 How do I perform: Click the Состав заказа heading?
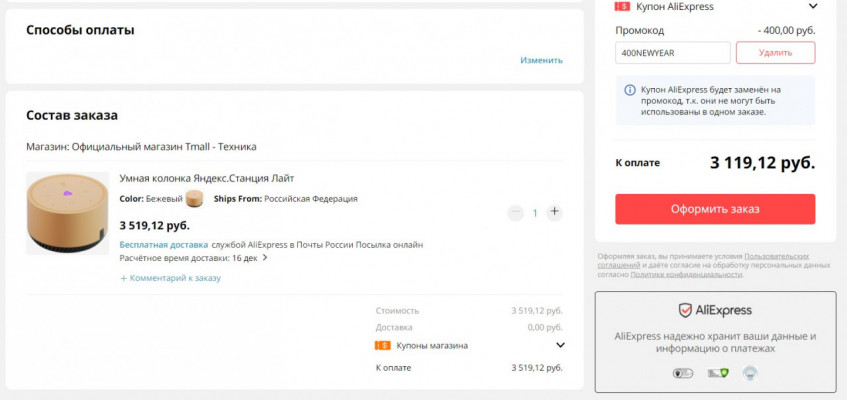point(72,115)
